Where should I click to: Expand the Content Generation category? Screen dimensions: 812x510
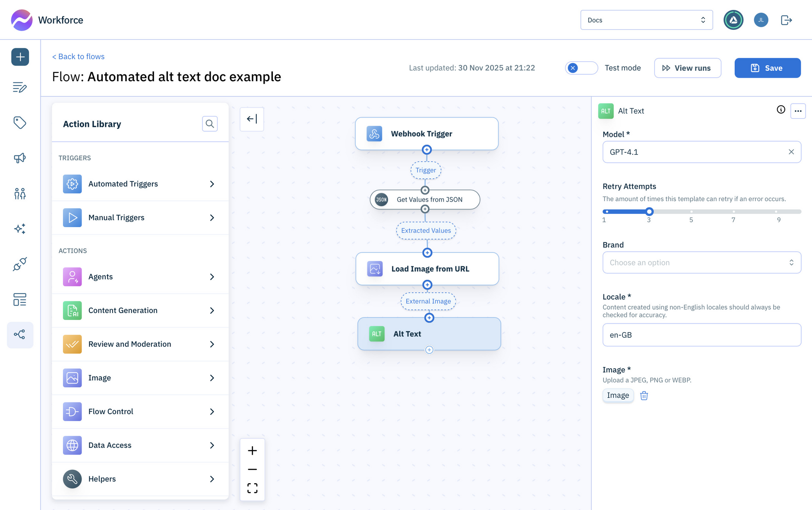pos(140,310)
